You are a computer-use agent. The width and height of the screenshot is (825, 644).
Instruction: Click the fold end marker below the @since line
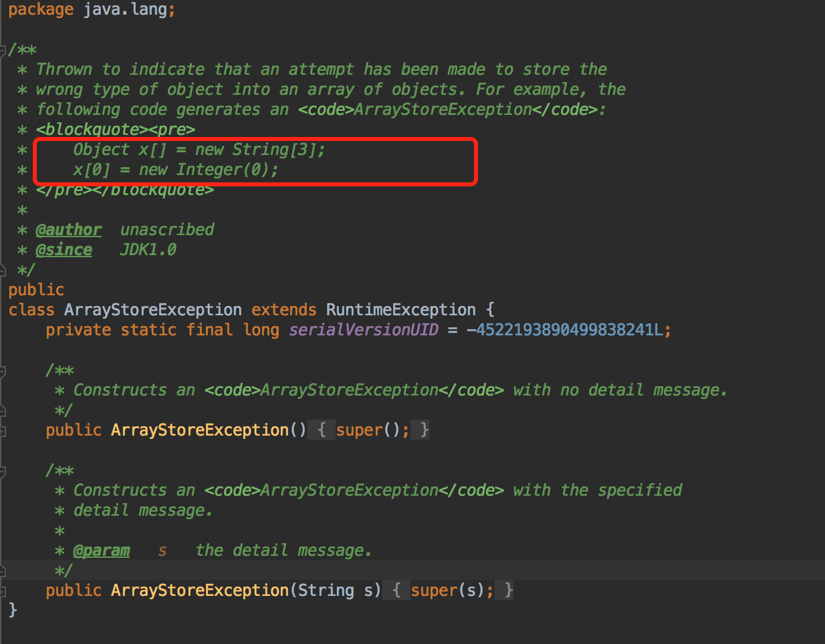pos(3,270)
